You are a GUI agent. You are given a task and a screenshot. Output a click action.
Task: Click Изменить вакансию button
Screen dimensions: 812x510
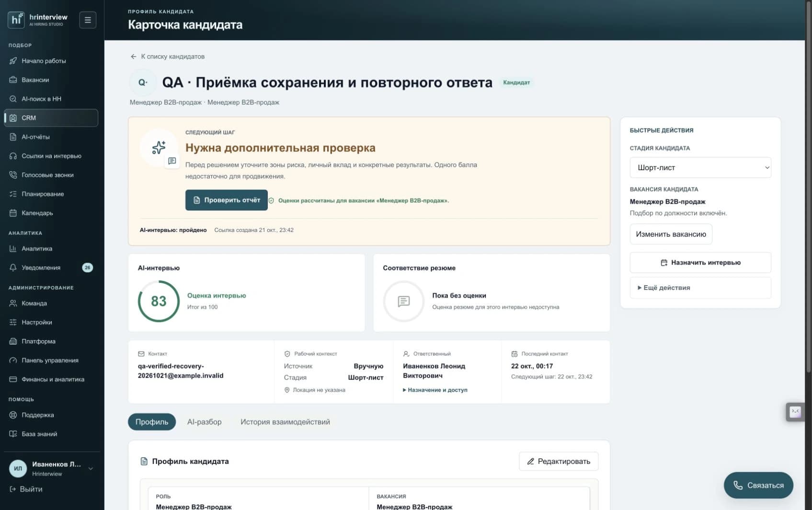tap(671, 234)
